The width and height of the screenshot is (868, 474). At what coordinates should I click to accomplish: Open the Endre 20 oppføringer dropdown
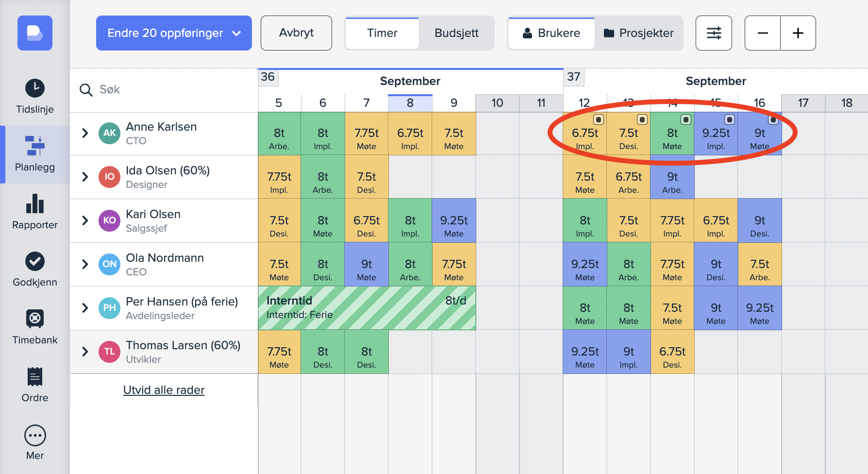pyautogui.click(x=174, y=33)
